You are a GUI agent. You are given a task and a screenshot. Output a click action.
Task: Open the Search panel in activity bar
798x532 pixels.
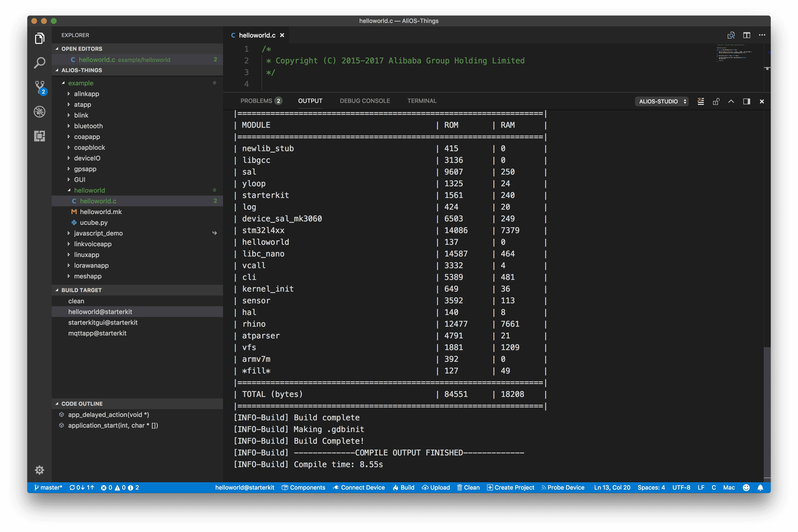[x=39, y=63]
